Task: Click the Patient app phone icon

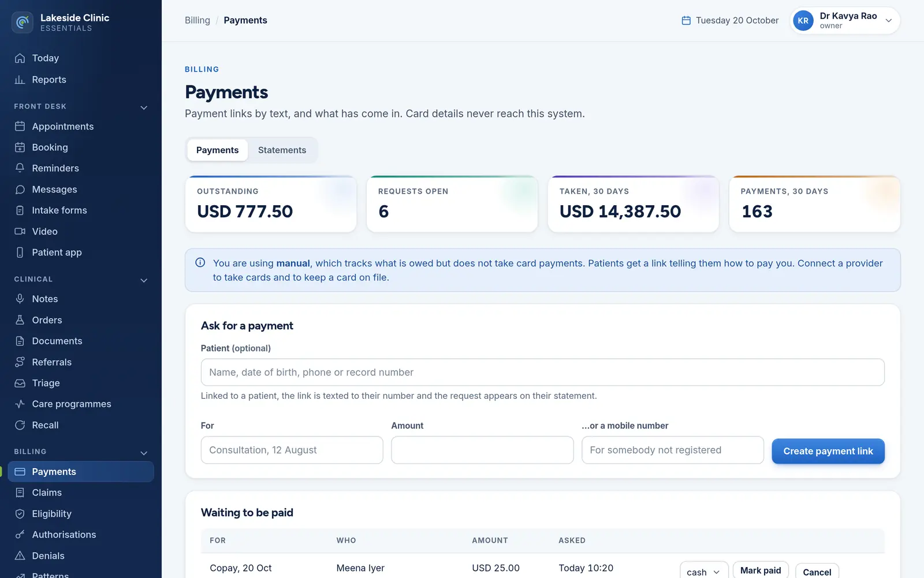Action: tap(20, 253)
